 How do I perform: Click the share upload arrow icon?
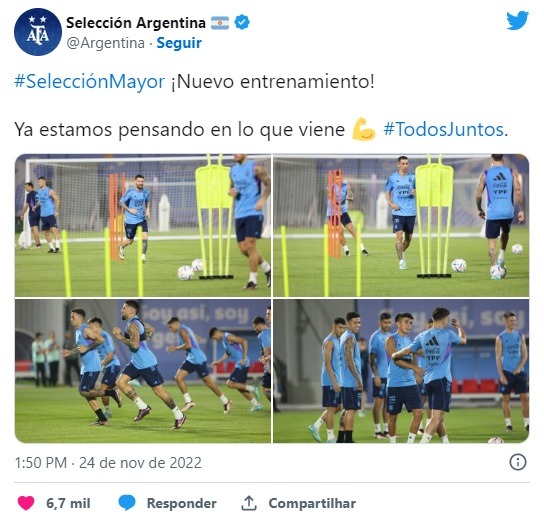[x=249, y=503]
